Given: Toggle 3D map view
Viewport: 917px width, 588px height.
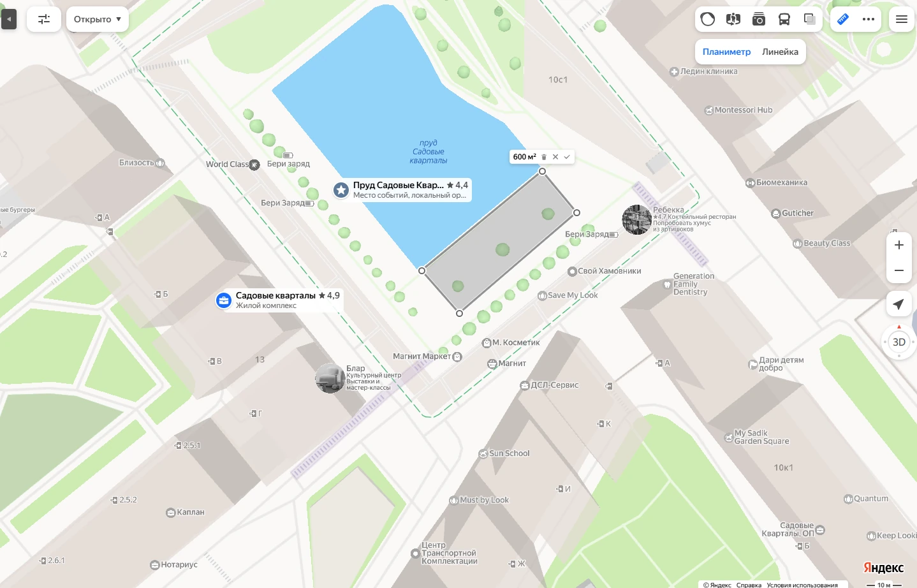Looking at the screenshot, I should click(899, 342).
